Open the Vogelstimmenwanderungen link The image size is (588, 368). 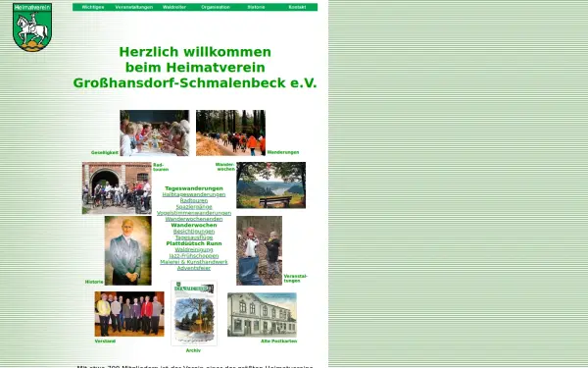pos(194,213)
